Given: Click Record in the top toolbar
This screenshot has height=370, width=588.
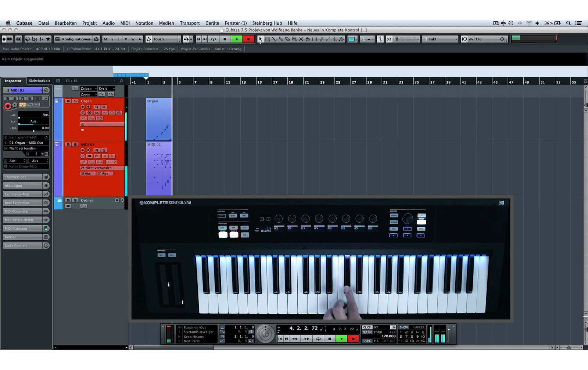Looking at the screenshot, I should (x=248, y=39).
